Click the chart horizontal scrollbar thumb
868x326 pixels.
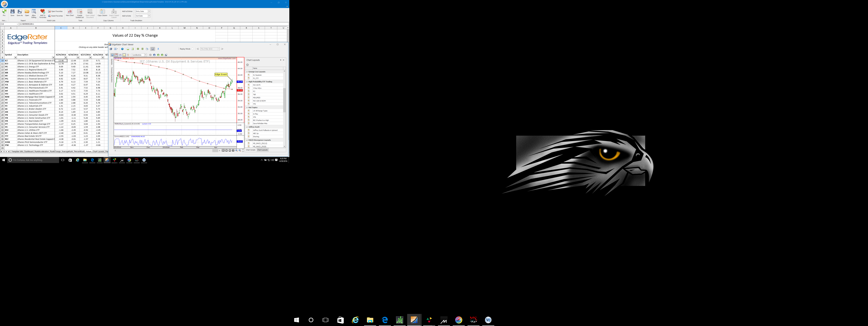tap(215, 150)
